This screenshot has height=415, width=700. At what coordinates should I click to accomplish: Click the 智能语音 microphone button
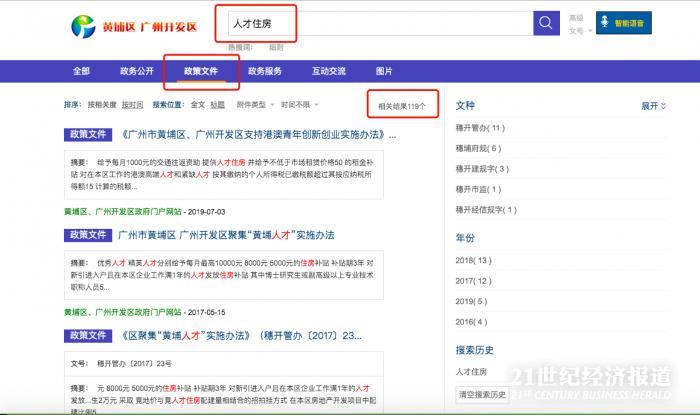click(x=632, y=23)
